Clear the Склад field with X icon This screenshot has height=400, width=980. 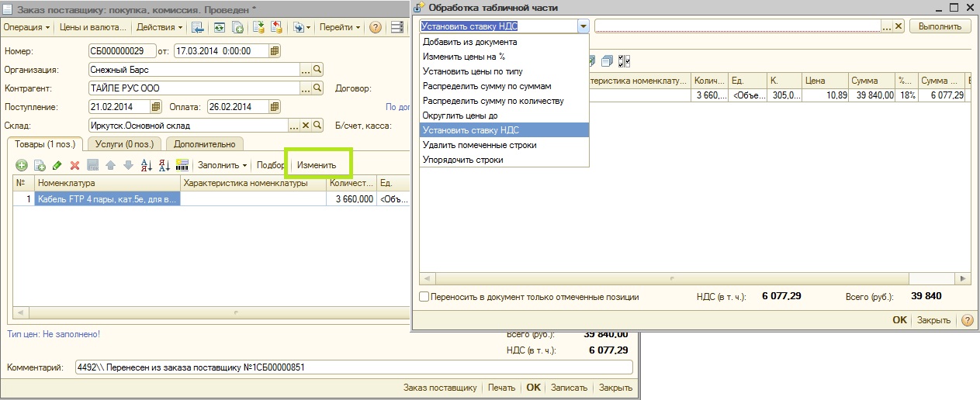306,125
